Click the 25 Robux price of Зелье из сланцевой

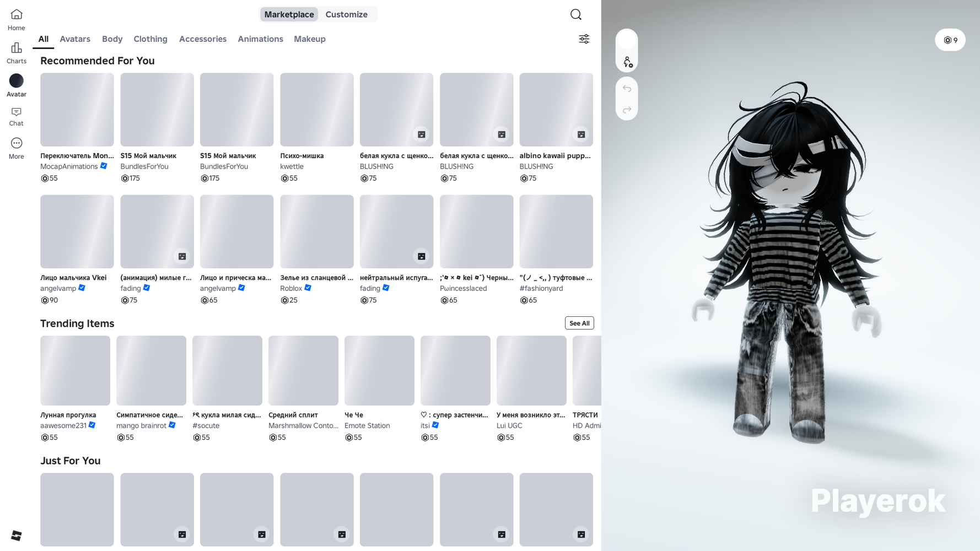click(x=289, y=300)
